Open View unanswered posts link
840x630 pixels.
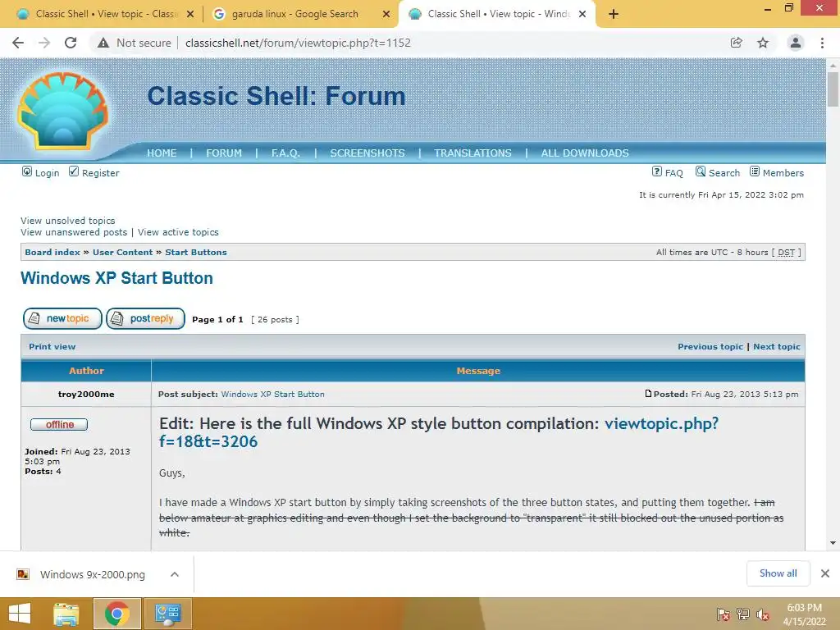(74, 232)
